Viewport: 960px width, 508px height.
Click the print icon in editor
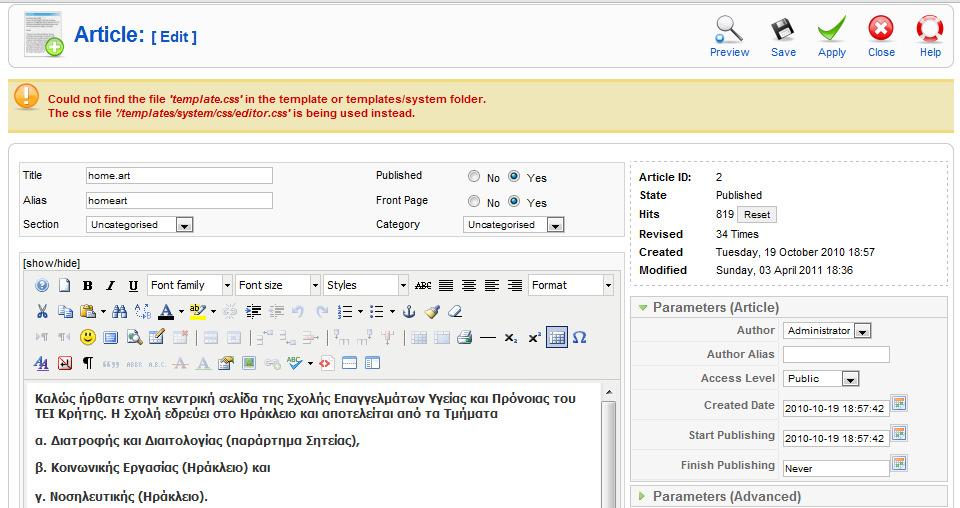tap(465, 337)
